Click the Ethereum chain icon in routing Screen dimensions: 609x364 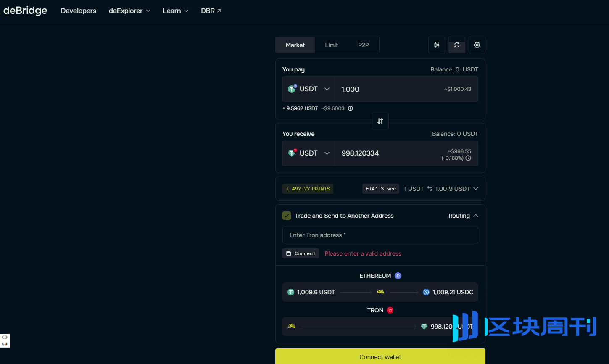pyautogui.click(x=398, y=276)
